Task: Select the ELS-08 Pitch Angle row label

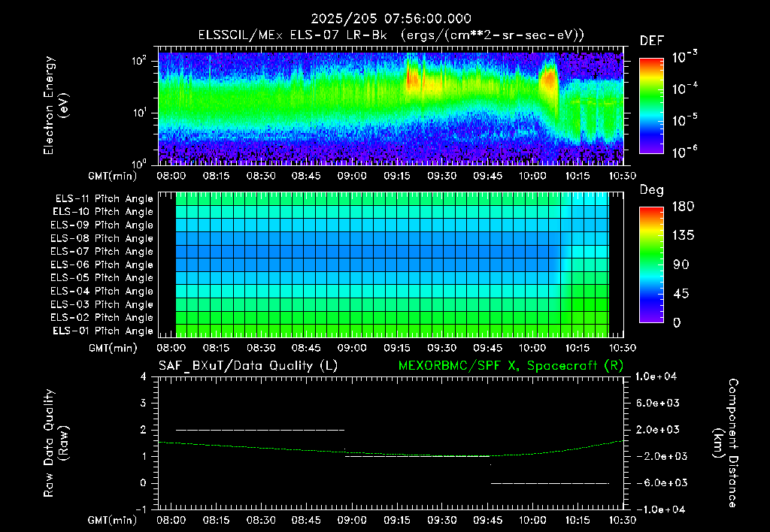Action: 102,238
